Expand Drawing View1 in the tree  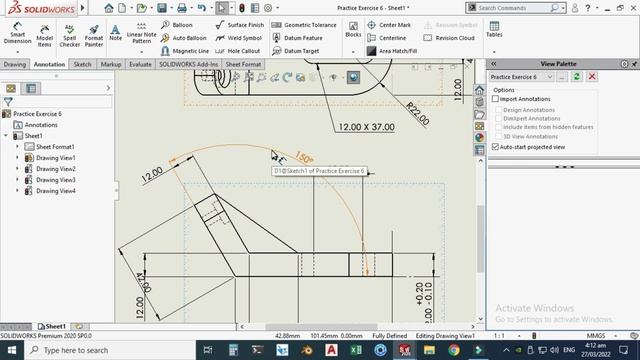(17, 158)
